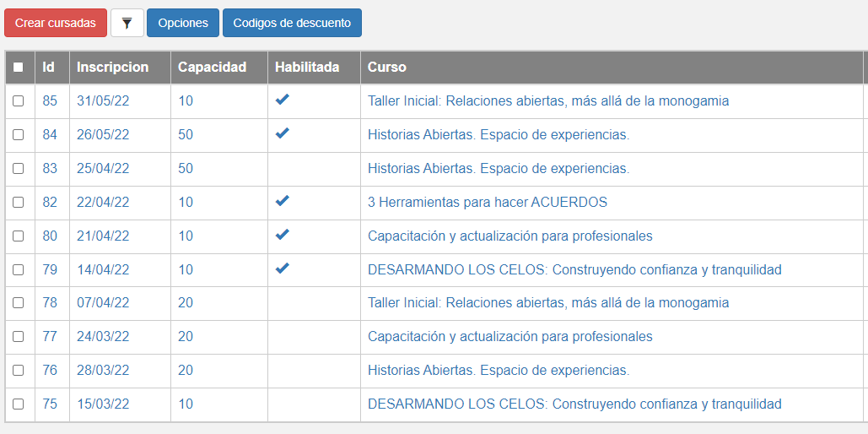Tick the checkbox for row Id 78

point(19,303)
